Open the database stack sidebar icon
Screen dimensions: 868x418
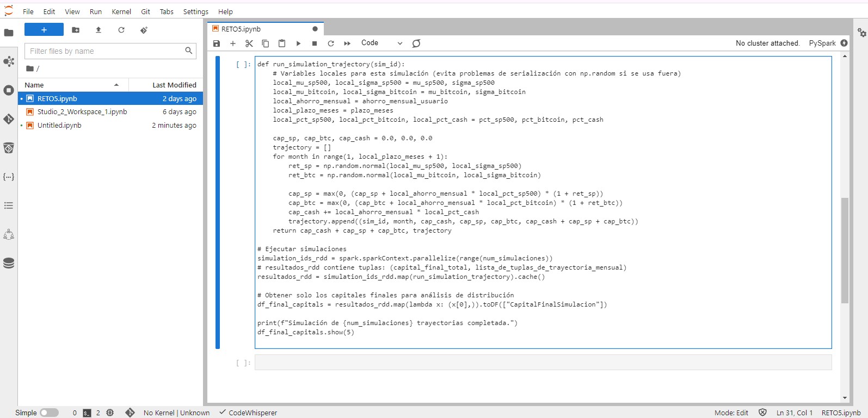click(9, 263)
